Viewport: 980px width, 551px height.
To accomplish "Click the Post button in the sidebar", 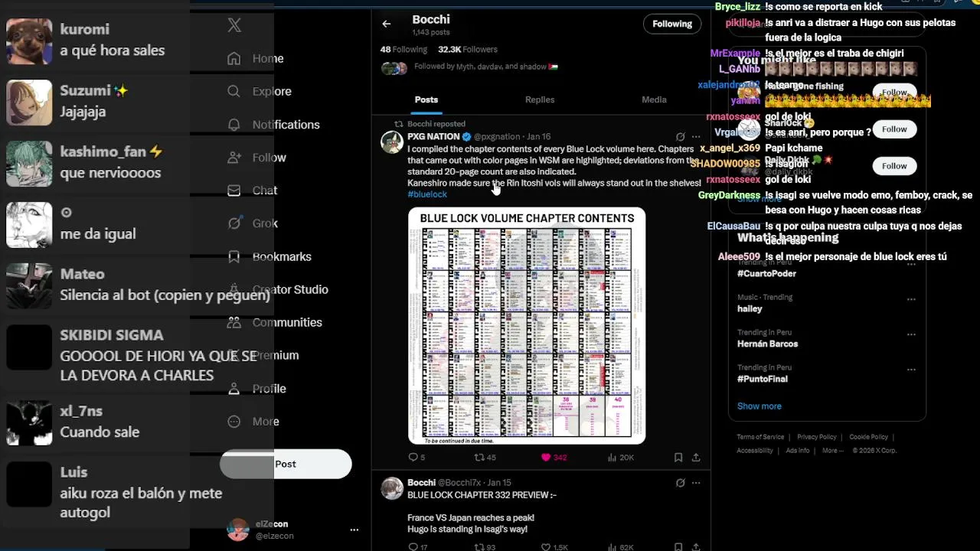I will pyautogui.click(x=286, y=464).
